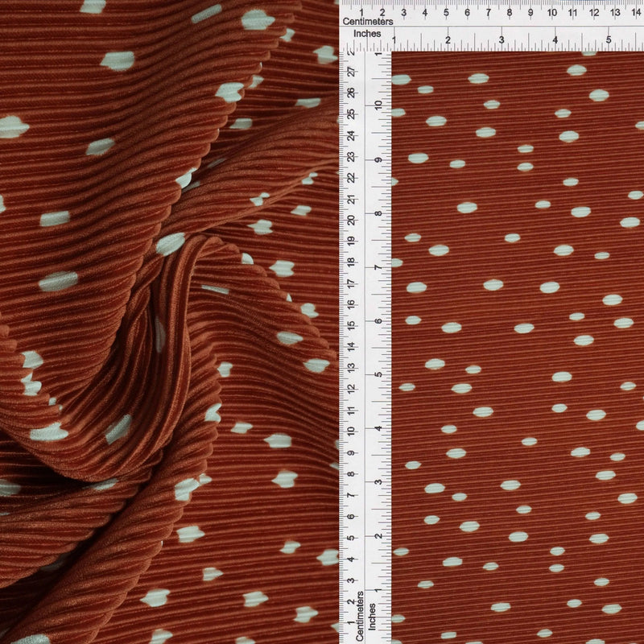Screen dimensions: 644x644
Task: Click the '7' mark on vertical inches ruler
Action: pos(378,267)
